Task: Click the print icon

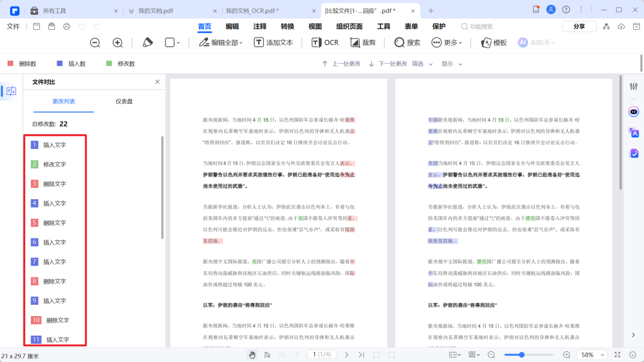Action: pos(67,26)
